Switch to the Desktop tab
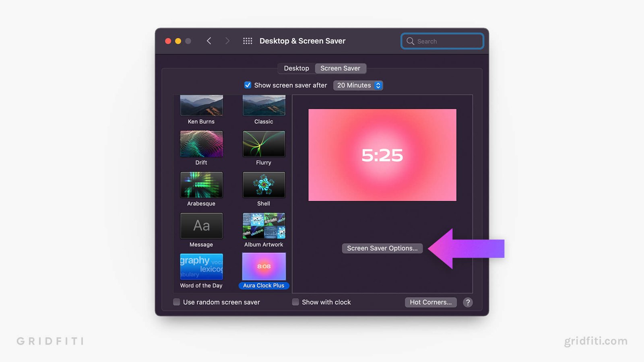The image size is (644, 362). point(296,68)
